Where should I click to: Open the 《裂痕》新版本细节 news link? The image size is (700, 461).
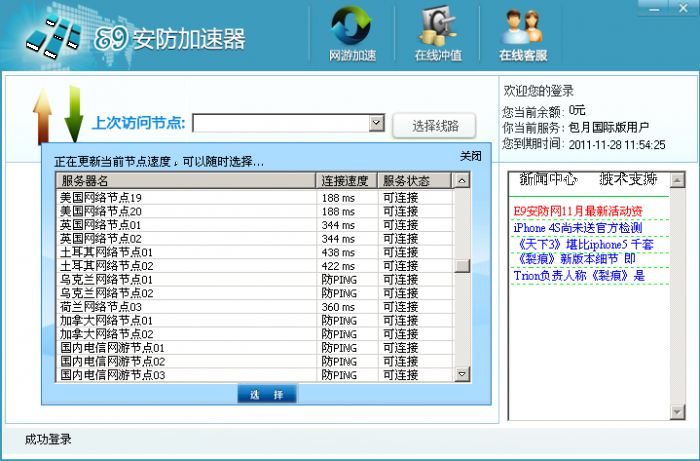click(x=576, y=259)
